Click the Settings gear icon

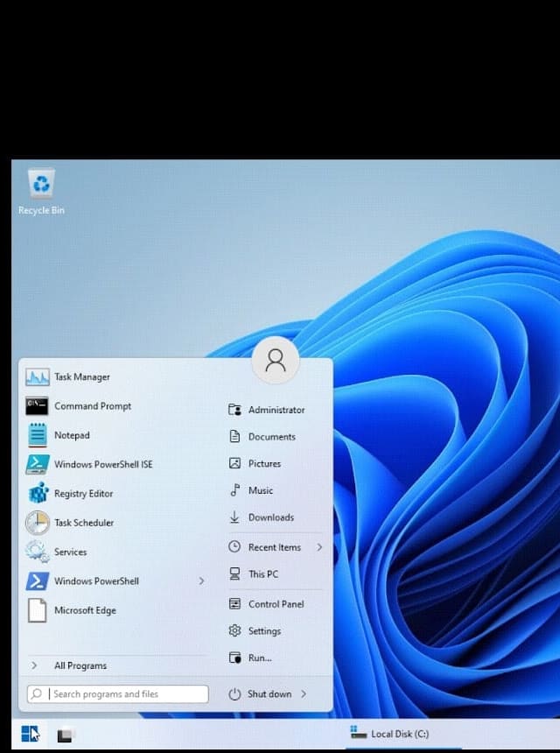click(x=234, y=630)
